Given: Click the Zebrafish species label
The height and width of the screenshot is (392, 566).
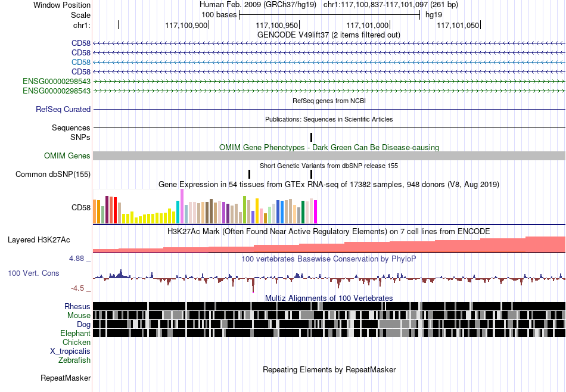Looking at the screenshot, I should (x=74, y=360).
